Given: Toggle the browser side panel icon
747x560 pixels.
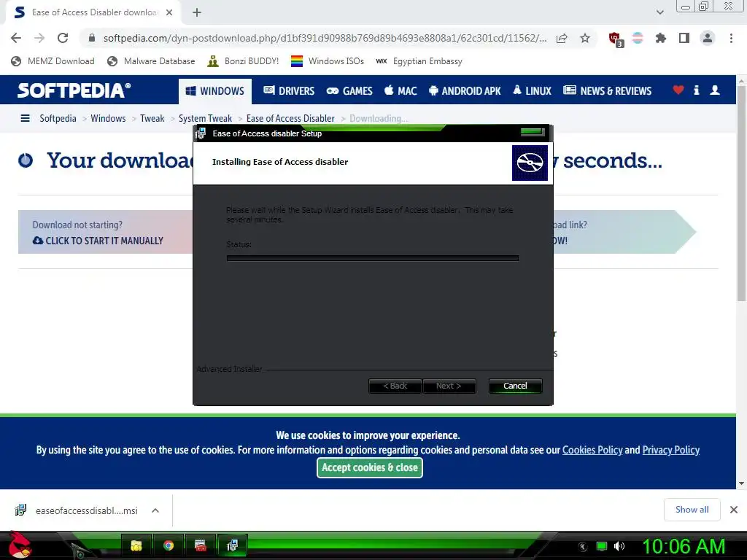Looking at the screenshot, I should [684, 38].
